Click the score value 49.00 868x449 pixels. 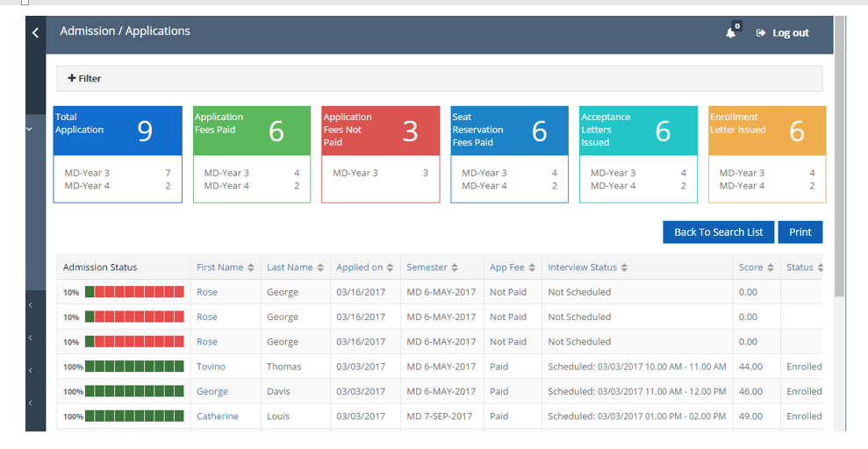pyautogui.click(x=750, y=417)
